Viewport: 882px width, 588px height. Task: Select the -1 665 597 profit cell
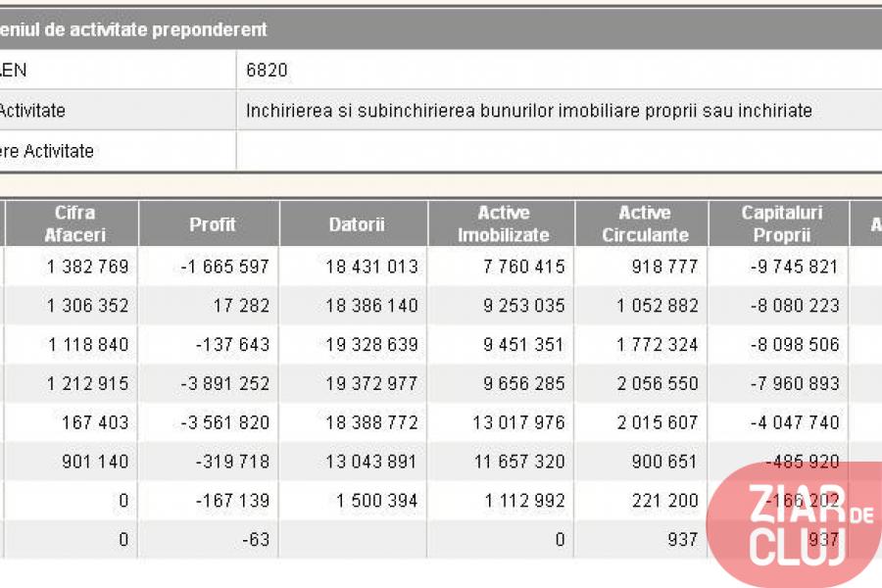click(x=224, y=267)
